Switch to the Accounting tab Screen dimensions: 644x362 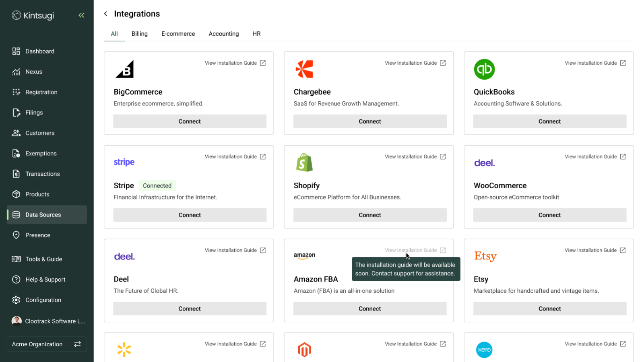point(224,34)
